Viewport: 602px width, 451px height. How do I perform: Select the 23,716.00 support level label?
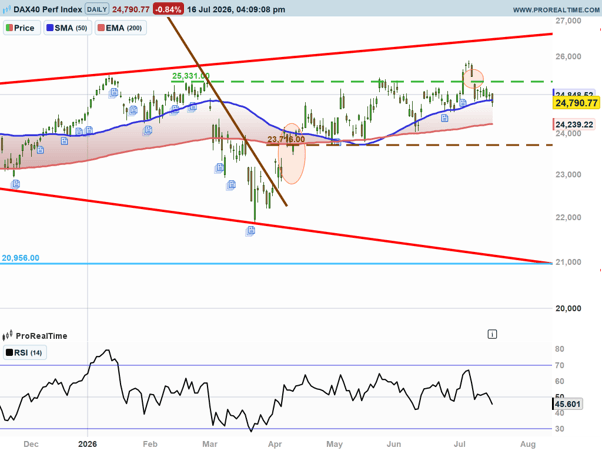286,139
